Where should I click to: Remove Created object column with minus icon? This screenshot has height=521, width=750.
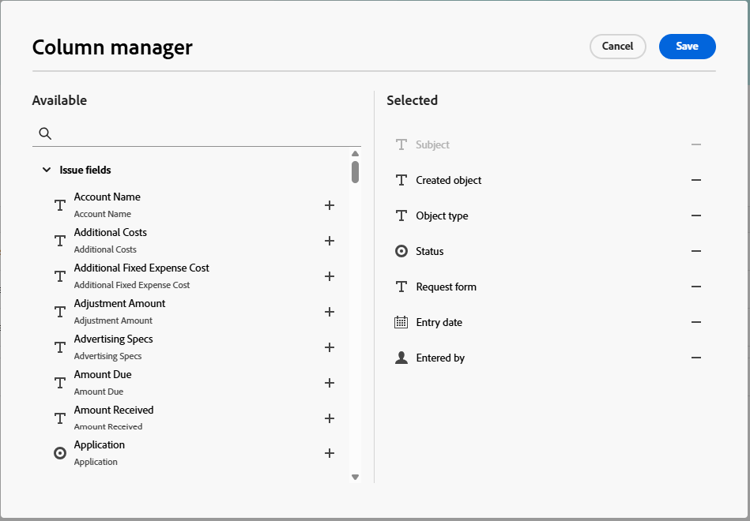point(696,180)
